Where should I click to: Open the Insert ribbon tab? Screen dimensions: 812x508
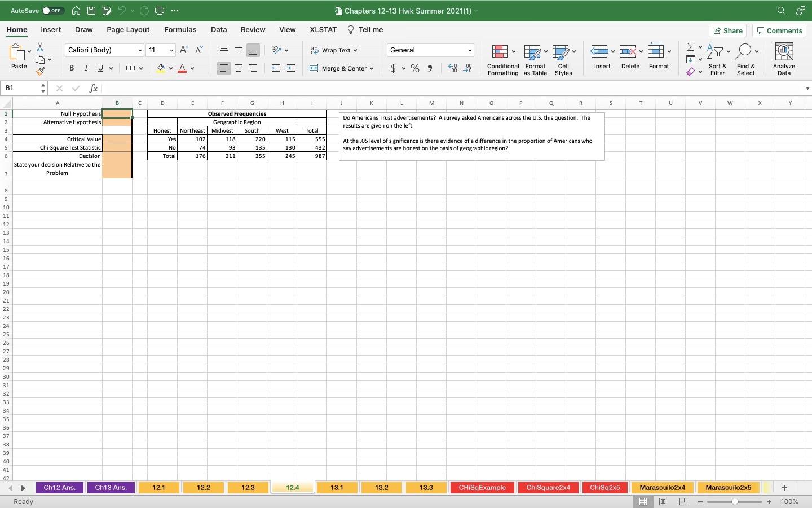point(51,30)
